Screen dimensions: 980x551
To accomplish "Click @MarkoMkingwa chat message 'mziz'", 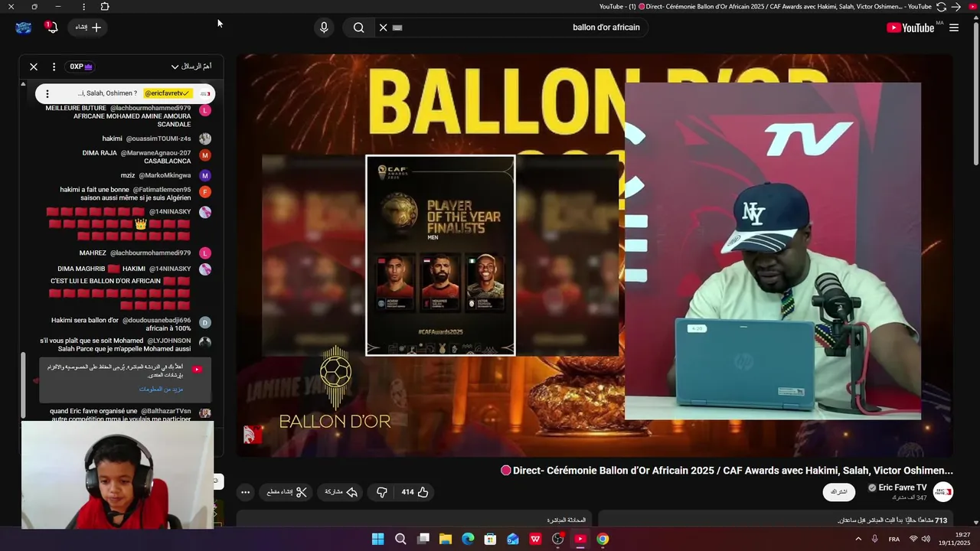I will click(156, 175).
